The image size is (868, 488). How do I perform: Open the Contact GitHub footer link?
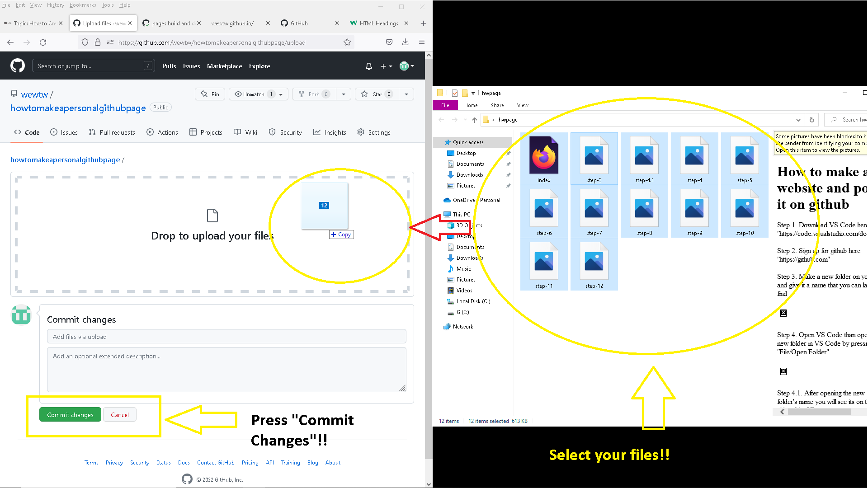tap(216, 463)
